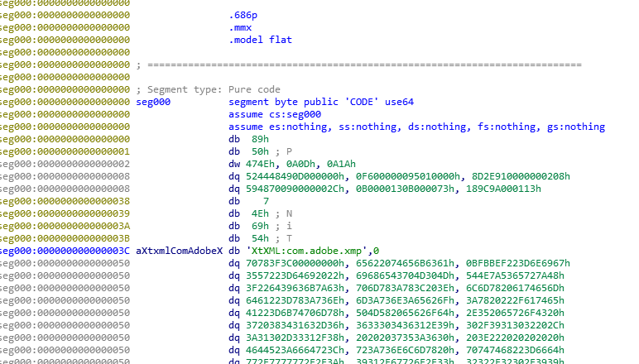Click qword 3557223D64692022h
Screen dimensions: 639x364
click(x=295, y=276)
